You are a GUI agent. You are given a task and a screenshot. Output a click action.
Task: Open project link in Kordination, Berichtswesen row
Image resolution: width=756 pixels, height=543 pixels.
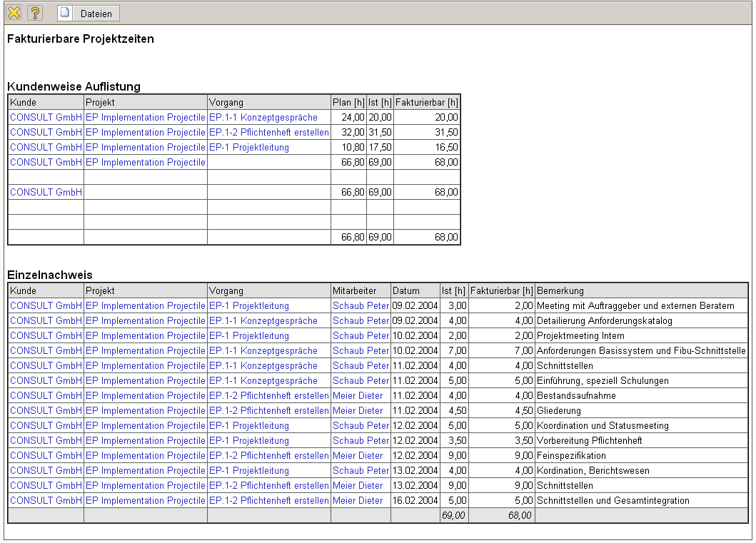click(x=145, y=470)
